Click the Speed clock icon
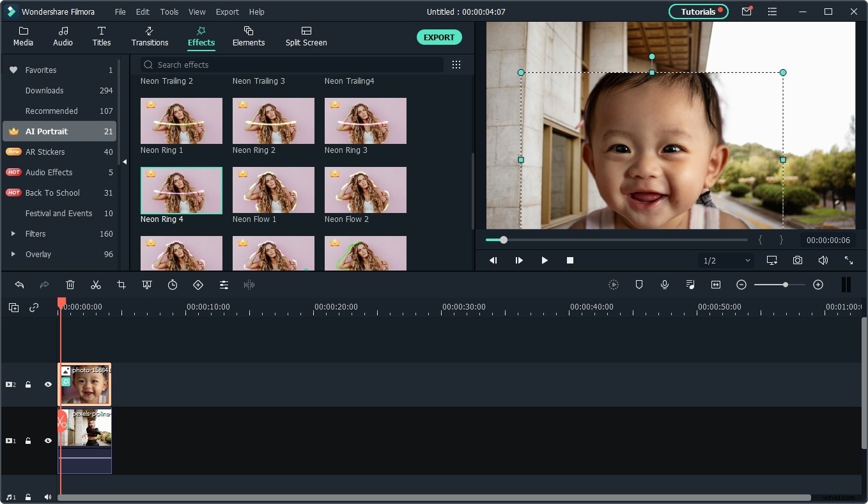Image resolution: width=868 pixels, height=504 pixels. point(173,285)
